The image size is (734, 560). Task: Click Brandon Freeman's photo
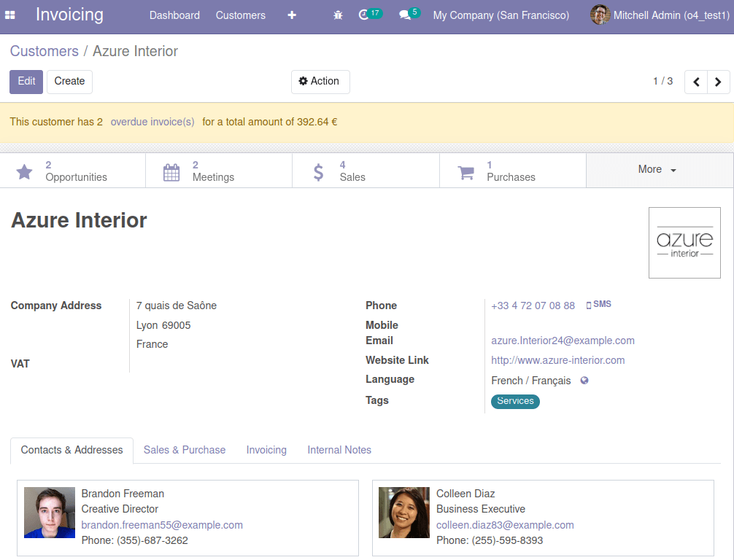(50, 513)
